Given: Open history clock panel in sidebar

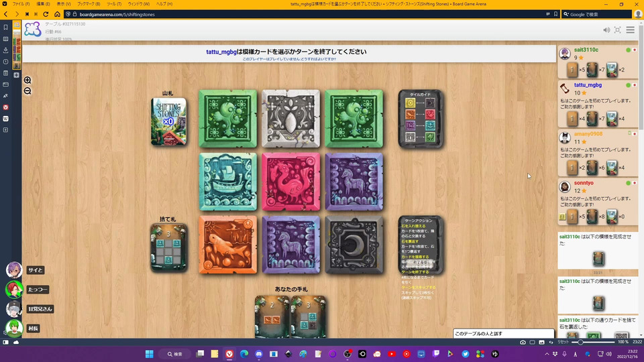Looking at the screenshot, I should click(x=5, y=62).
